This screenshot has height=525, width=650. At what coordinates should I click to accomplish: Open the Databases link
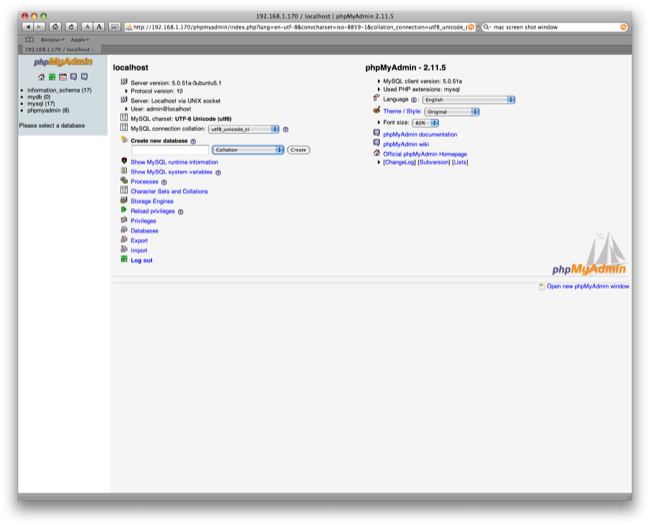pos(144,231)
